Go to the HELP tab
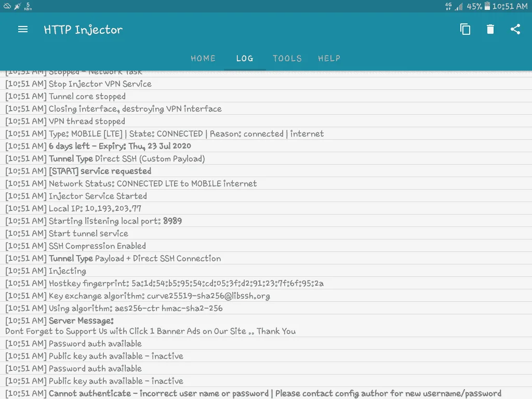 click(x=329, y=58)
